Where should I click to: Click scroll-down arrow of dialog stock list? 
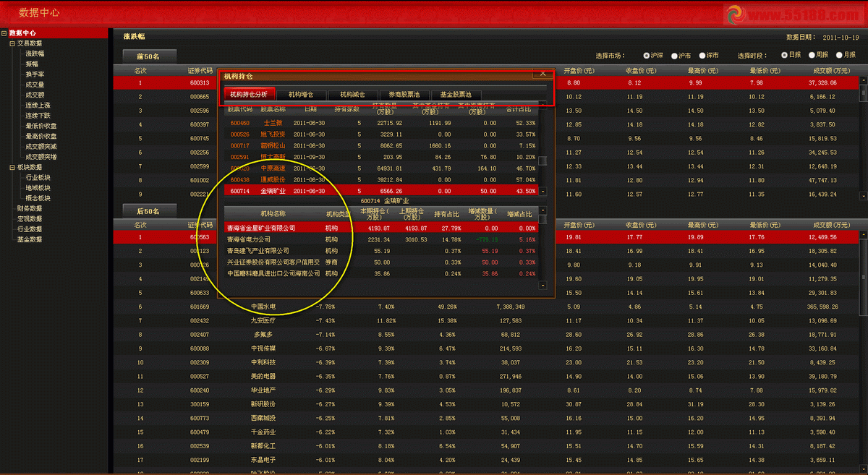(x=543, y=191)
